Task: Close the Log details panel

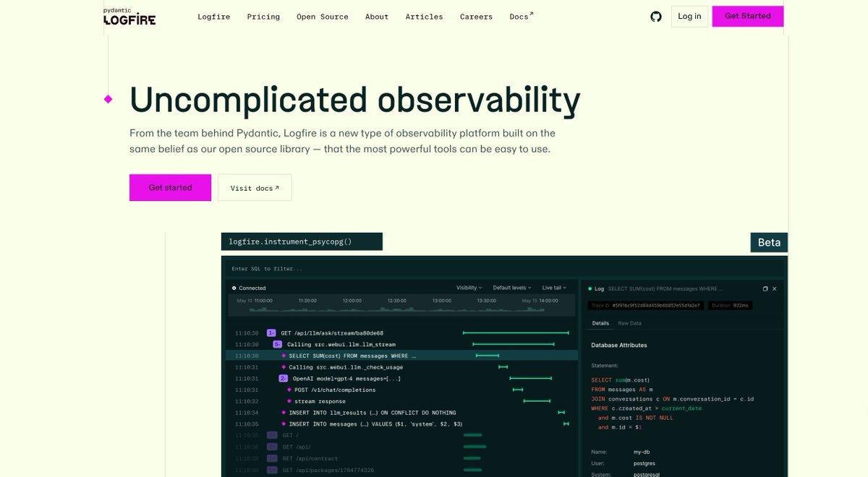Action: (775, 288)
